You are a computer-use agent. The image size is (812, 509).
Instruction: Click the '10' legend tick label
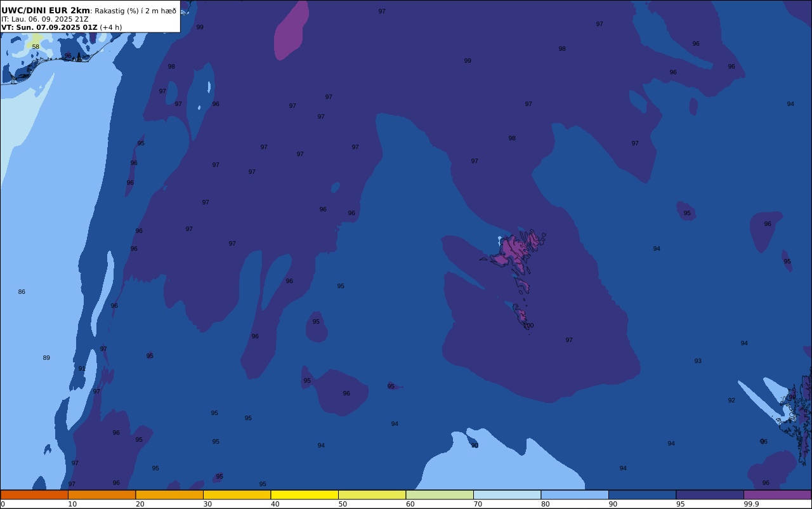[x=72, y=504]
